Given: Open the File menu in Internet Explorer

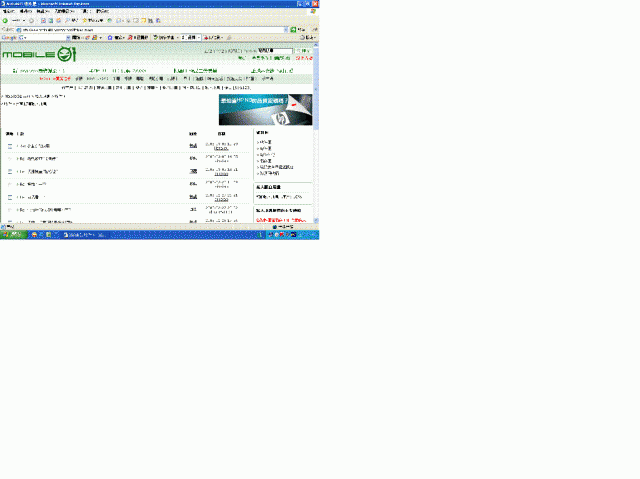Looking at the screenshot, I should pos(8,11).
